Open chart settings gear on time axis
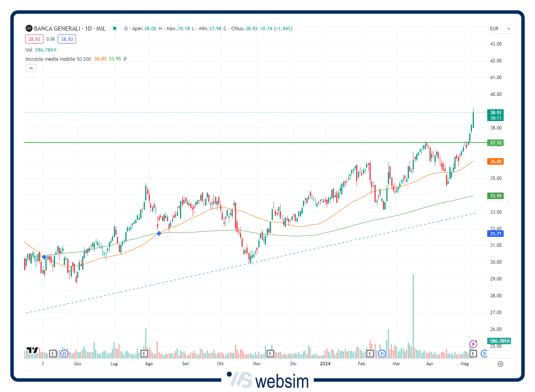The image size is (535, 392). click(x=500, y=364)
